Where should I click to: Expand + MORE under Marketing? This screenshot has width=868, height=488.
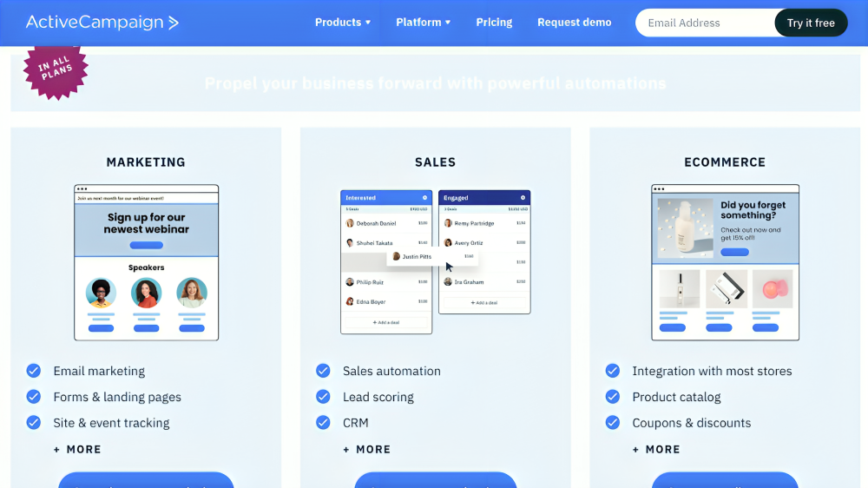tap(77, 449)
